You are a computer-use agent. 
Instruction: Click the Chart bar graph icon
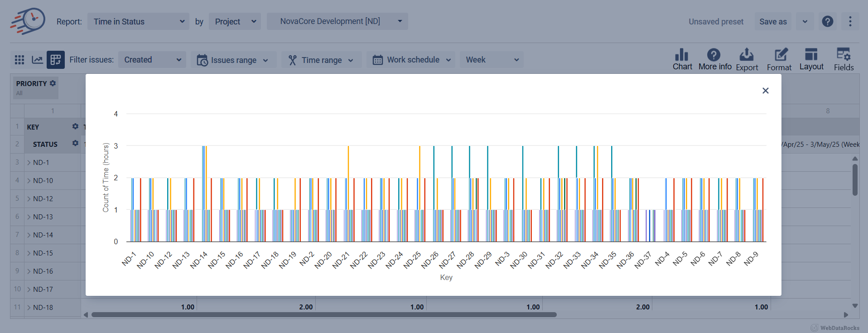click(x=682, y=55)
